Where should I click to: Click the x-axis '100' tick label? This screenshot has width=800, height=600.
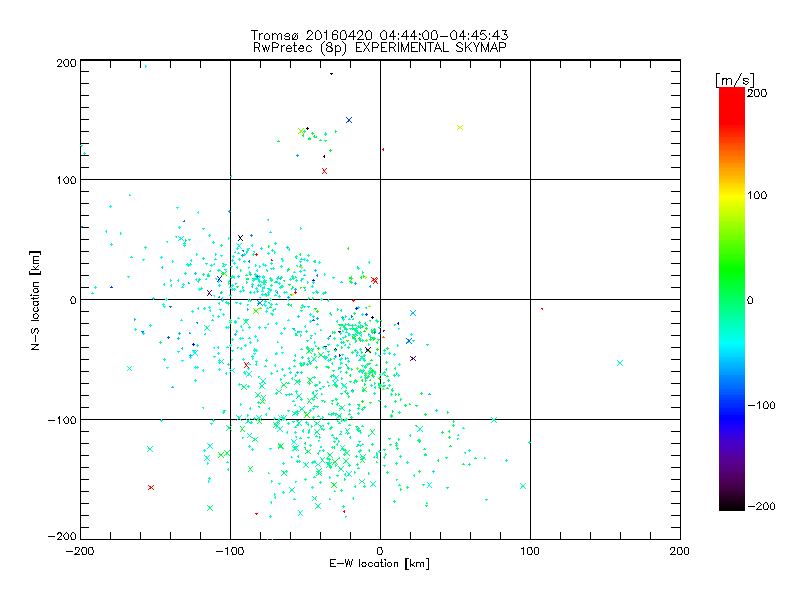pos(530,551)
